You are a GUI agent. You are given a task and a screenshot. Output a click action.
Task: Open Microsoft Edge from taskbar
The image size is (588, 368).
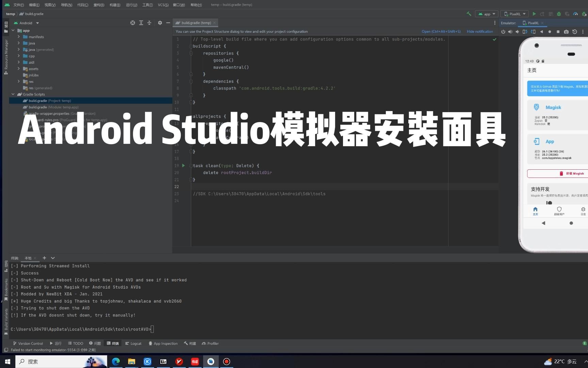116,362
